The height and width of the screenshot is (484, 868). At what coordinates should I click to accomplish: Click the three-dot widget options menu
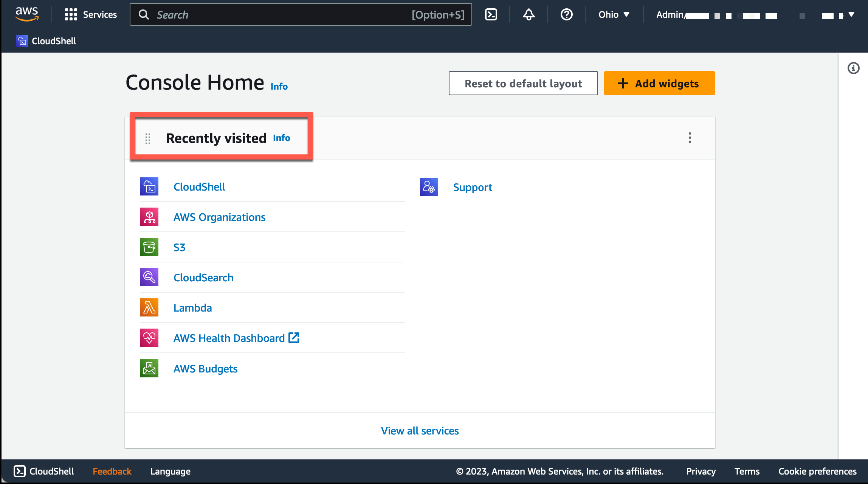pyautogui.click(x=690, y=138)
